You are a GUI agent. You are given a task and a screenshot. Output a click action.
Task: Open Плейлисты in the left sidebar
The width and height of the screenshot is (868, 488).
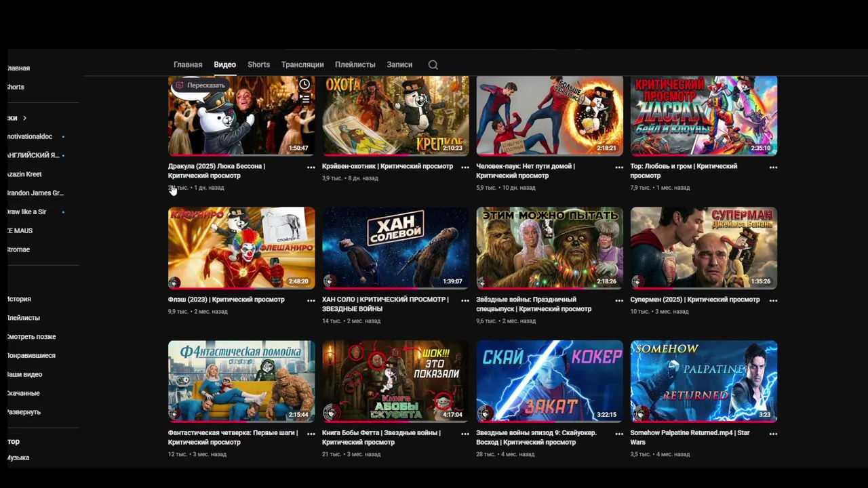pos(23,318)
